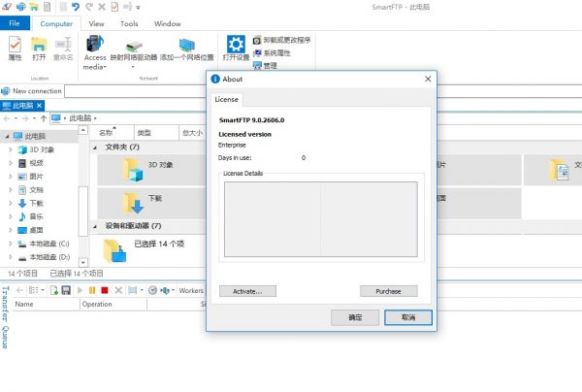The image size is (582, 392).
Task: Click the 打开 folder icon in ribbon
Action: tap(39, 49)
